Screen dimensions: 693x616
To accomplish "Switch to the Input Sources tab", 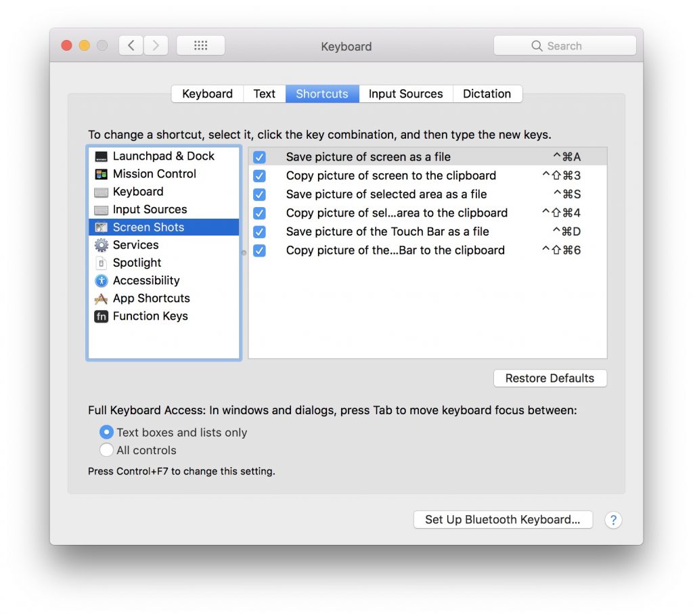I will [405, 94].
